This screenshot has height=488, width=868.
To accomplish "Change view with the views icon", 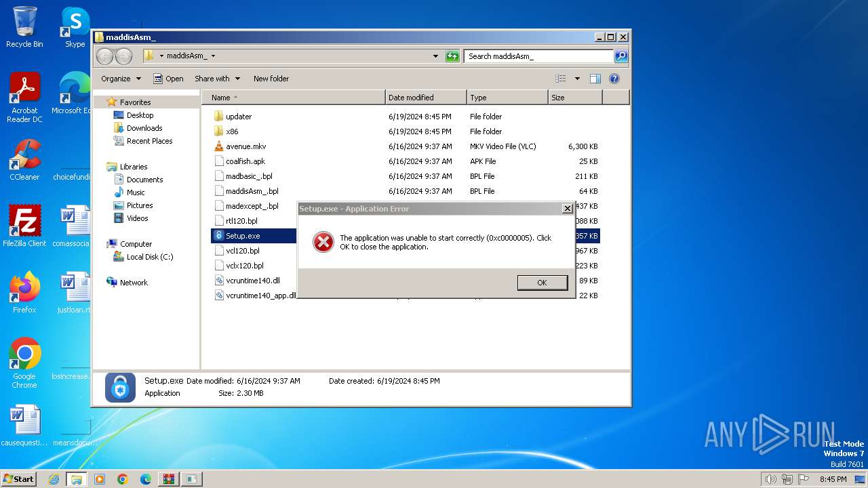I will point(560,79).
